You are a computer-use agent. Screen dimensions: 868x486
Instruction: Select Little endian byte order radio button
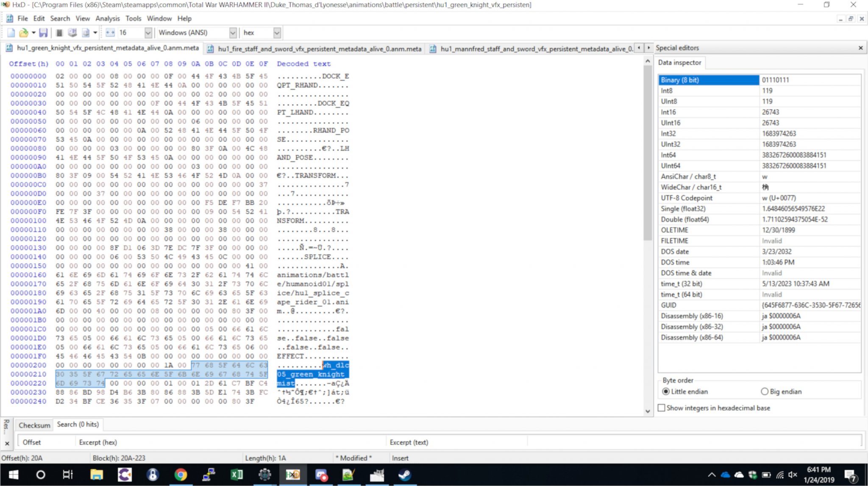[665, 391]
